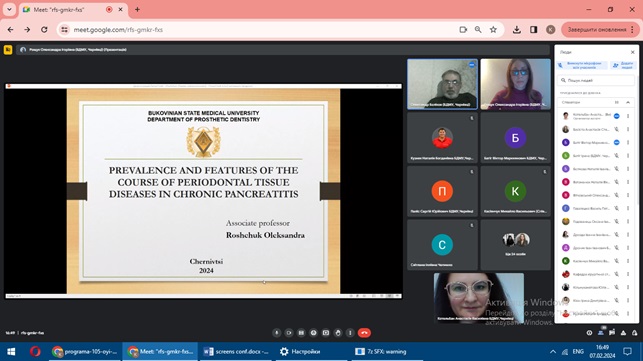Send an emoji reaction
The image size is (643, 361).
[313, 333]
